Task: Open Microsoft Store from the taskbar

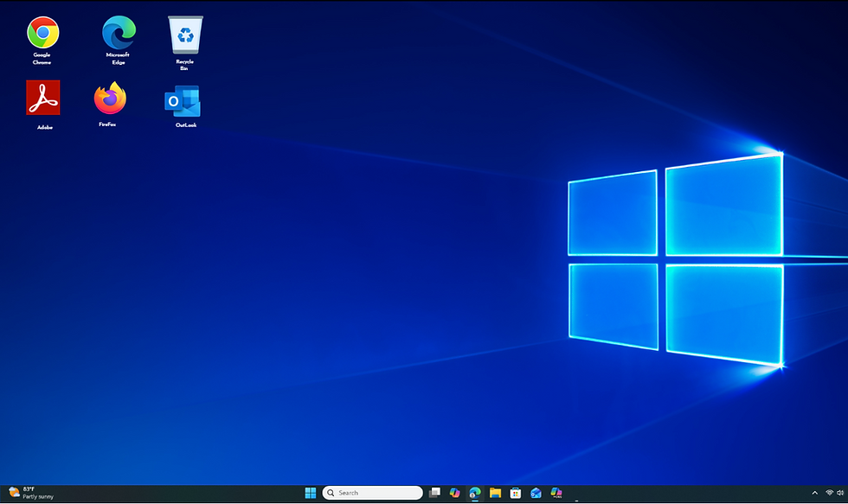Action: click(516, 493)
